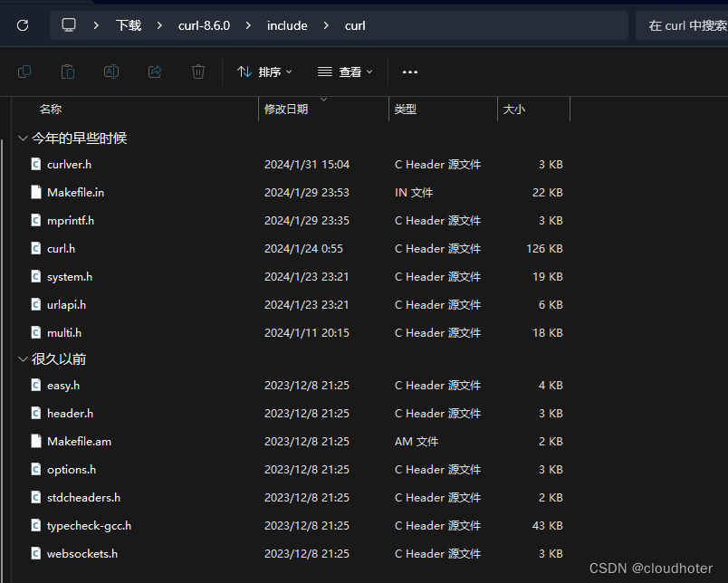The height and width of the screenshot is (583, 728).
Task: Select the file name websockets.h
Action: coord(82,554)
